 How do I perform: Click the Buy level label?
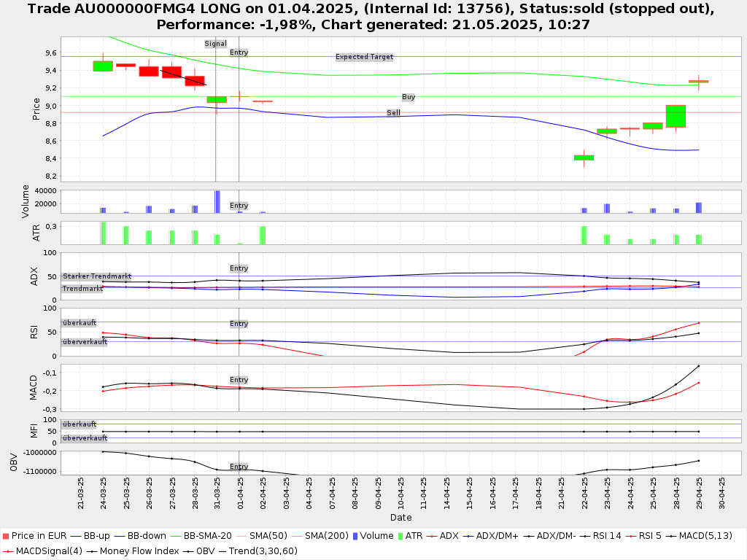409,97
